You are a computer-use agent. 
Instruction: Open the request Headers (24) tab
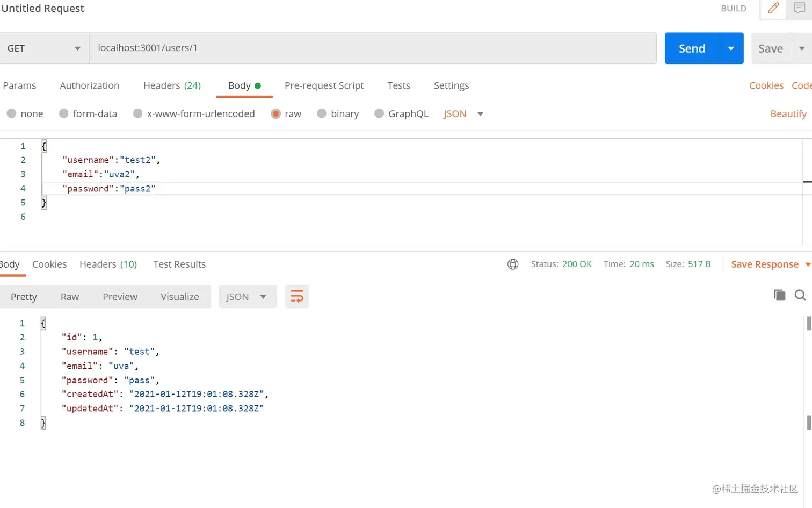(x=172, y=85)
